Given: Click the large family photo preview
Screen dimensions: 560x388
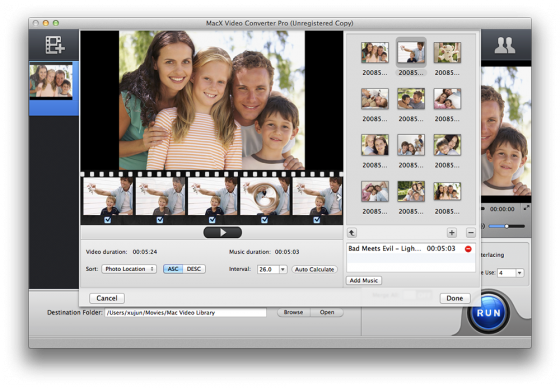Looking at the screenshot, I should [x=212, y=100].
